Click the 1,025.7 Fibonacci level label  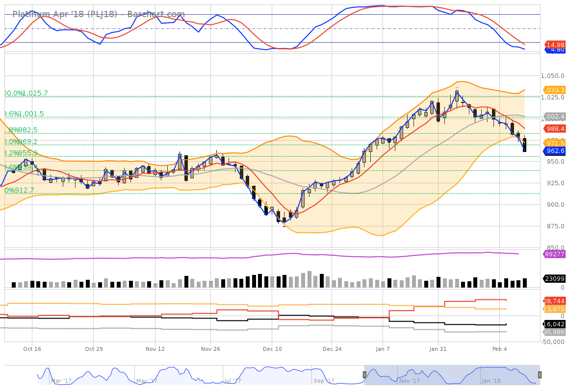click(35, 93)
